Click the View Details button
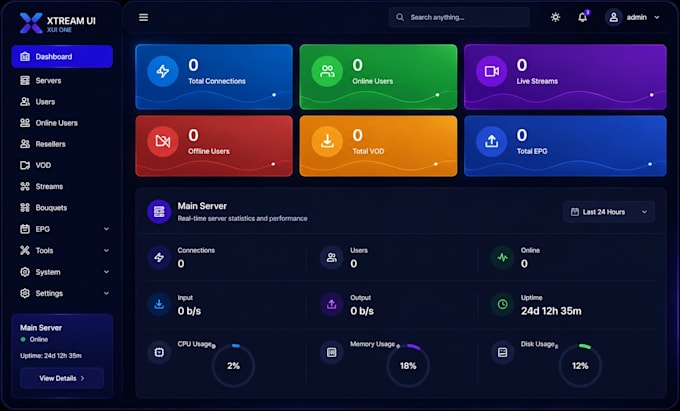The height and width of the screenshot is (411, 680). pyautogui.click(x=62, y=378)
